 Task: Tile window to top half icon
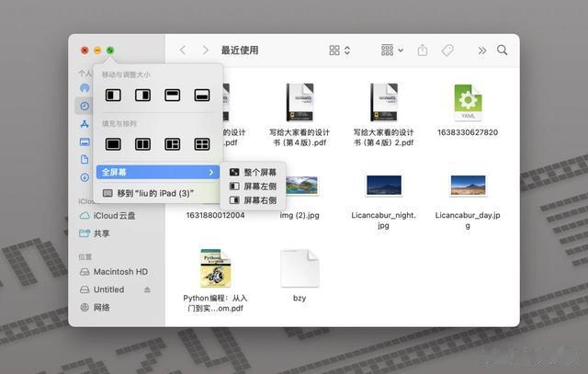coord(172,96)
